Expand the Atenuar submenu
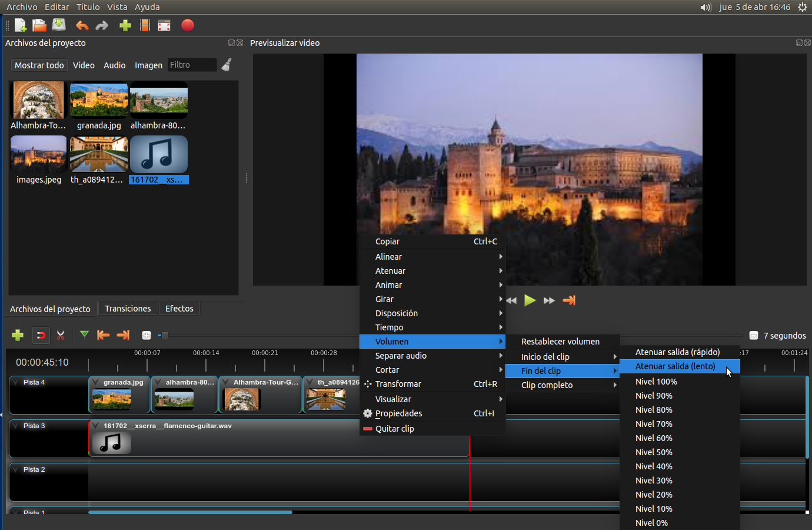 click(x=432, y=271)
